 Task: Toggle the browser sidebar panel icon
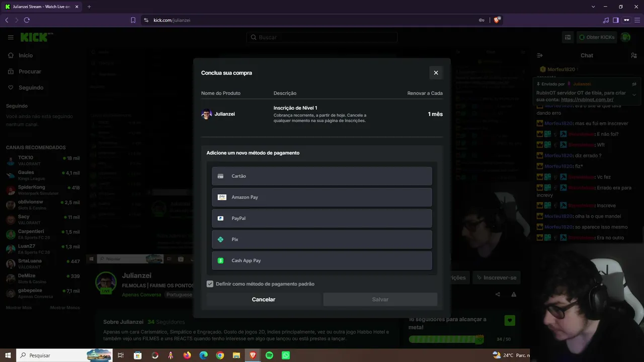(x=616, y=20)
